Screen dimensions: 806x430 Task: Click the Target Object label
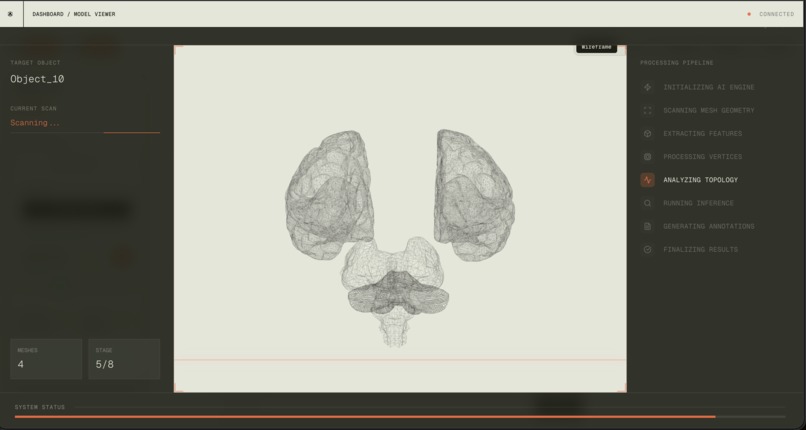[35, 63]
